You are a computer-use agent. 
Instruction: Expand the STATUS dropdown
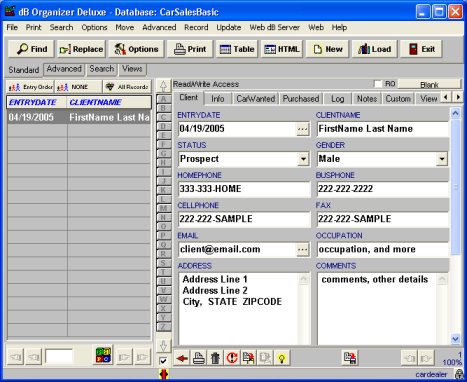click(303, 159)
